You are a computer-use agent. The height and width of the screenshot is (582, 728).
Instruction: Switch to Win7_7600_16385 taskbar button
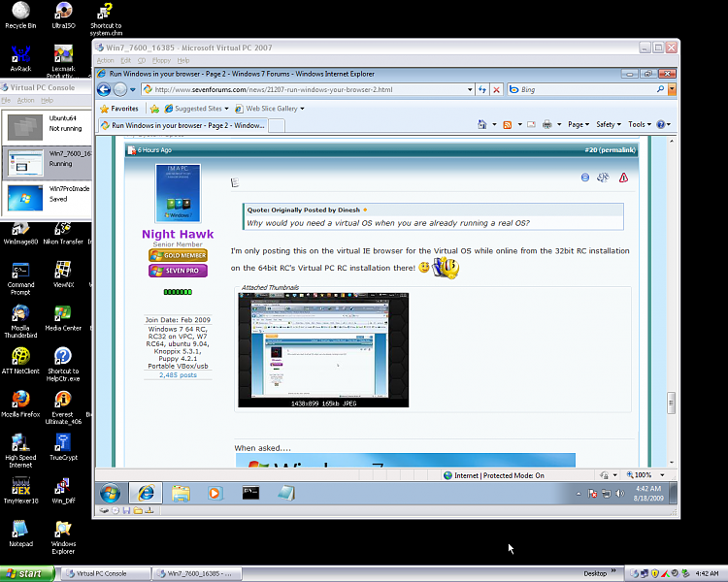198,573
